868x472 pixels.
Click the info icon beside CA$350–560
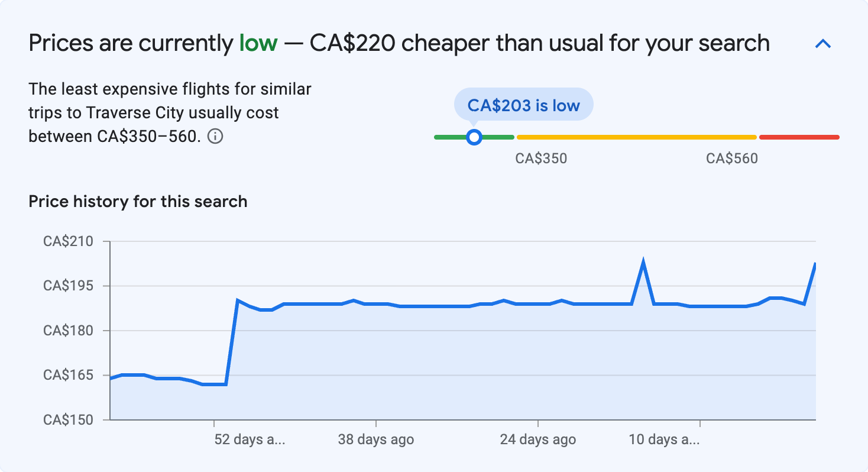[x=216, y=137]
